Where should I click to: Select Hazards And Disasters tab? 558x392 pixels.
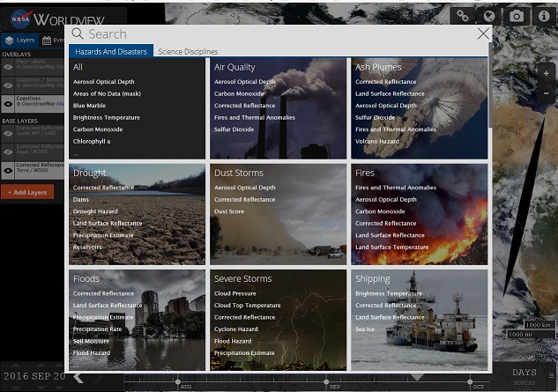click(111, 52)
